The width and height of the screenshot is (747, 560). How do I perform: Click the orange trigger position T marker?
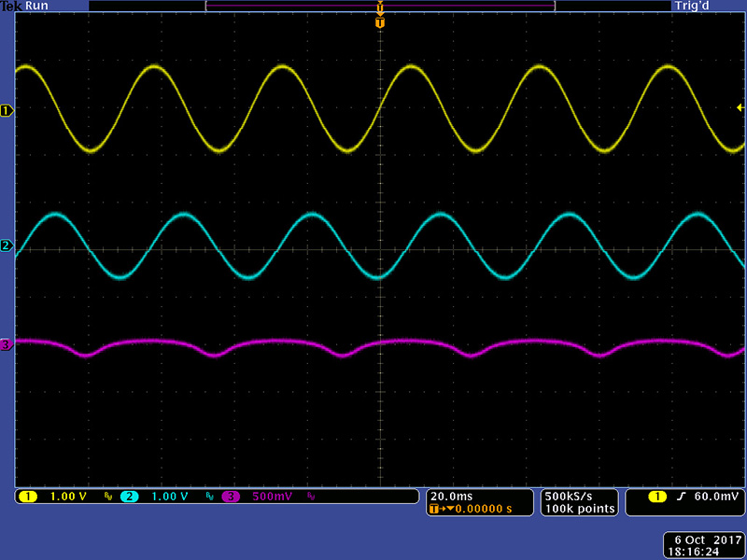click(x=379, y=21)
